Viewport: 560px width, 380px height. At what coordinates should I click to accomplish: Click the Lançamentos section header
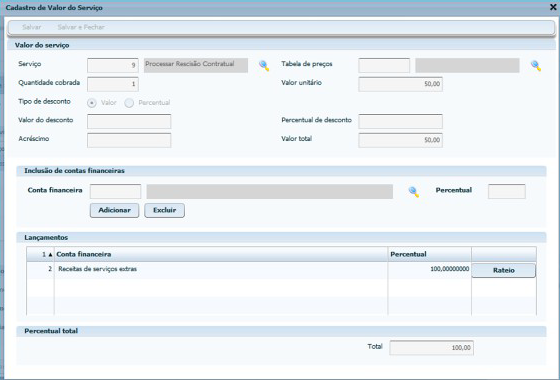point(281,238)
